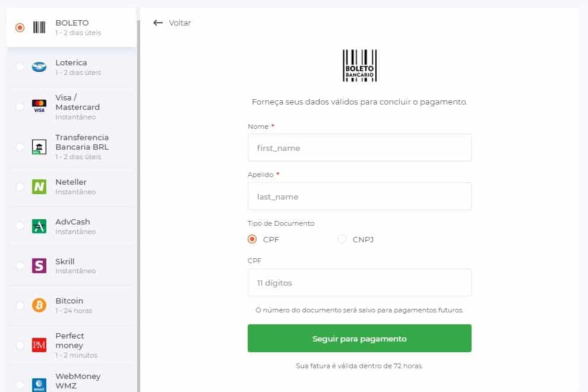Click the Visa Mastercard card icon

[39, 106]
